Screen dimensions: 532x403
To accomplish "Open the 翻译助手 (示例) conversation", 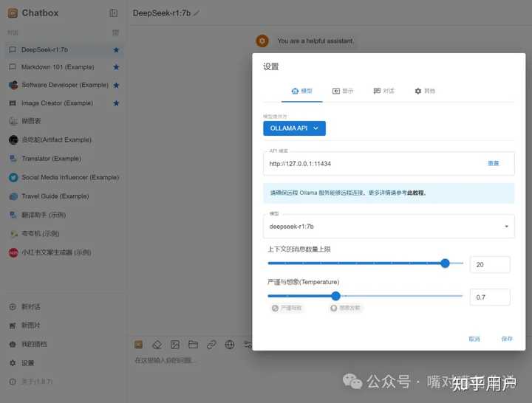I will pos(64,215).
